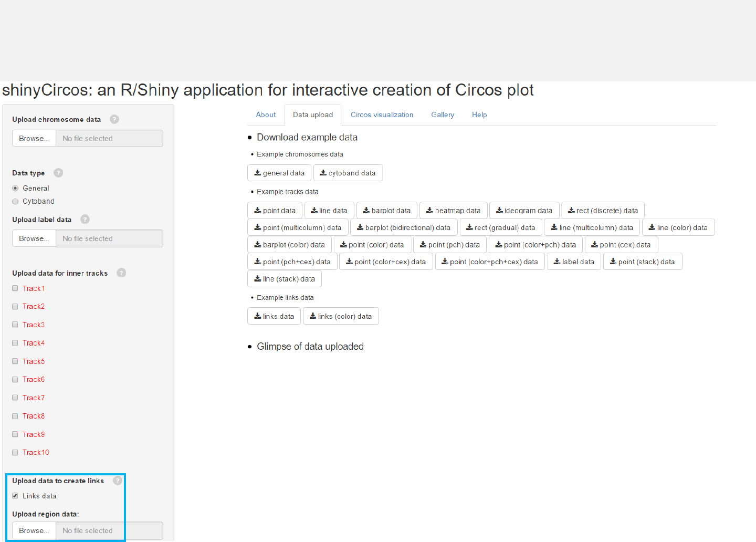The width and height of the screenshot is (756, 542).
Task: Click help icon for inner tracks upload
Action: (x=121, y=273)
